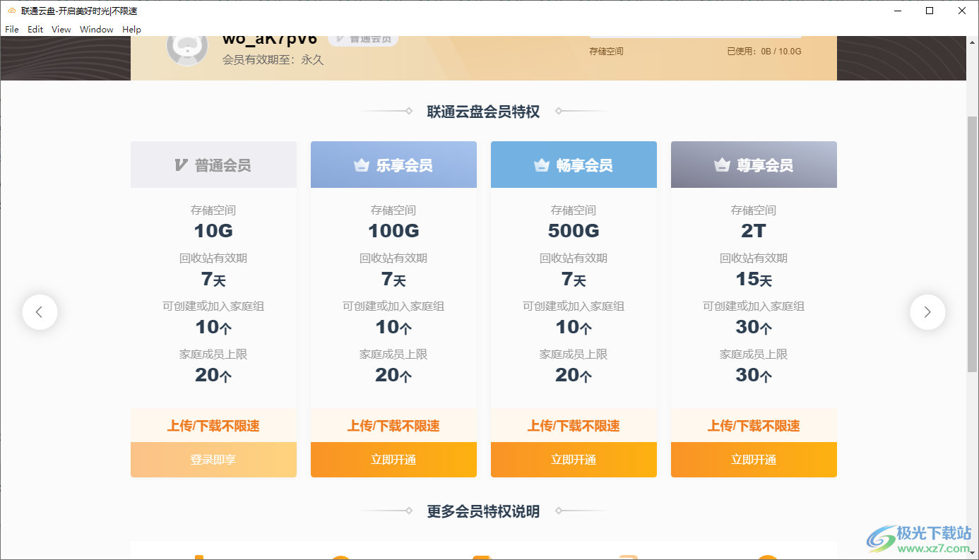979x560 pixels.
Task: Click the 已使用：0B / 10.0G text
Action: click(x=764, y=52)
